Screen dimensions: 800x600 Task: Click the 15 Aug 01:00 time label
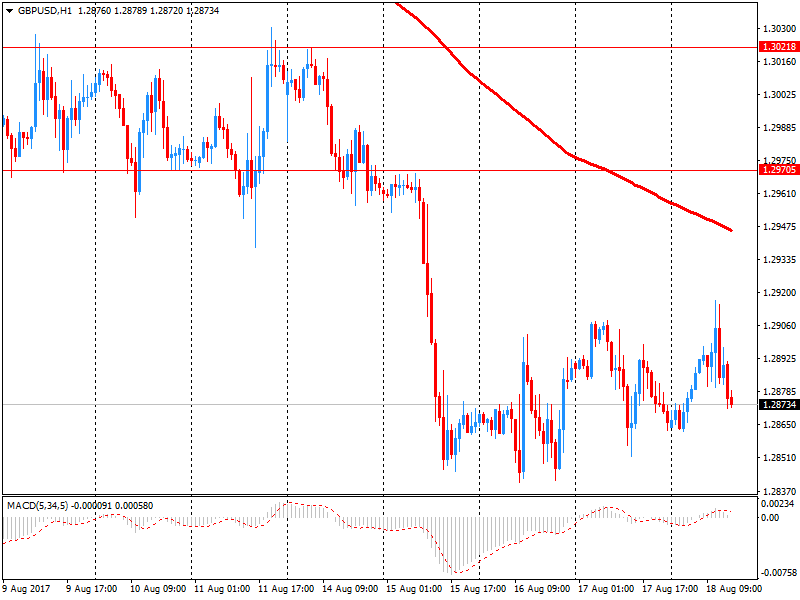pos(414,589)
